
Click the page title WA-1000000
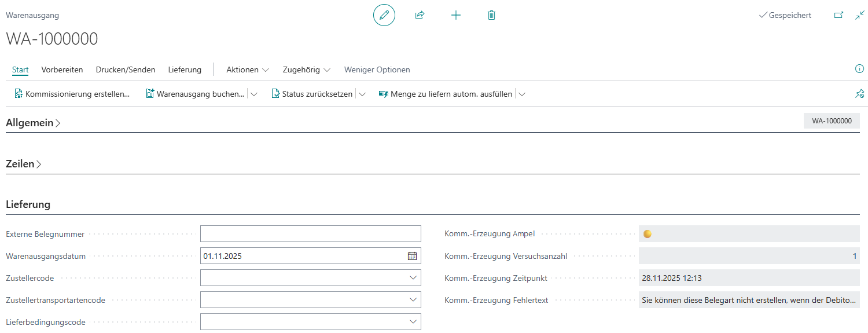pyautogui.click(x=52, y=39)
